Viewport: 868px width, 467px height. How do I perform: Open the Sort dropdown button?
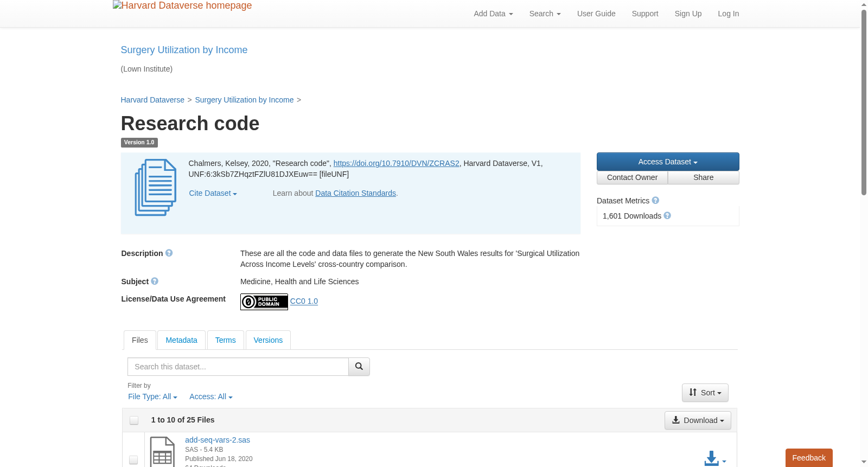[705, 393]
